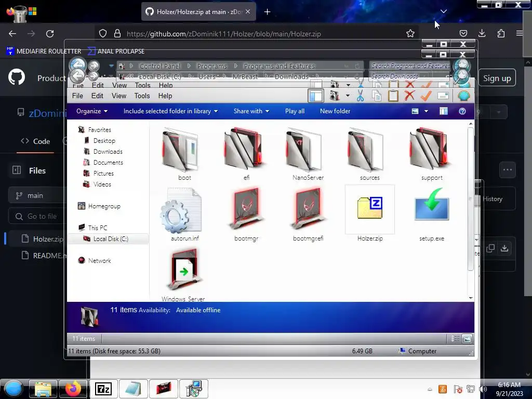Open the Organize dropdown
Viewport: 532px width, 399px height.
click(91, 111)
